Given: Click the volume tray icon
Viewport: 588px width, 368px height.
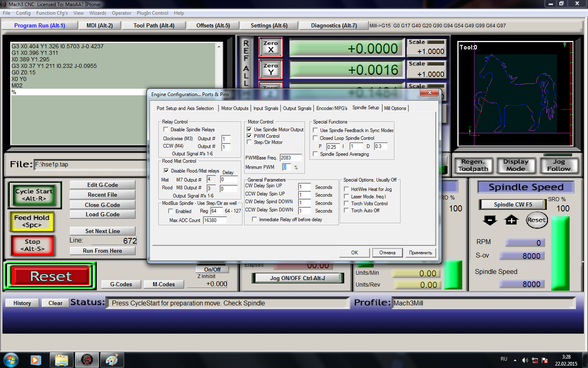Looking at the screenshot, I should tap(525, 360).
